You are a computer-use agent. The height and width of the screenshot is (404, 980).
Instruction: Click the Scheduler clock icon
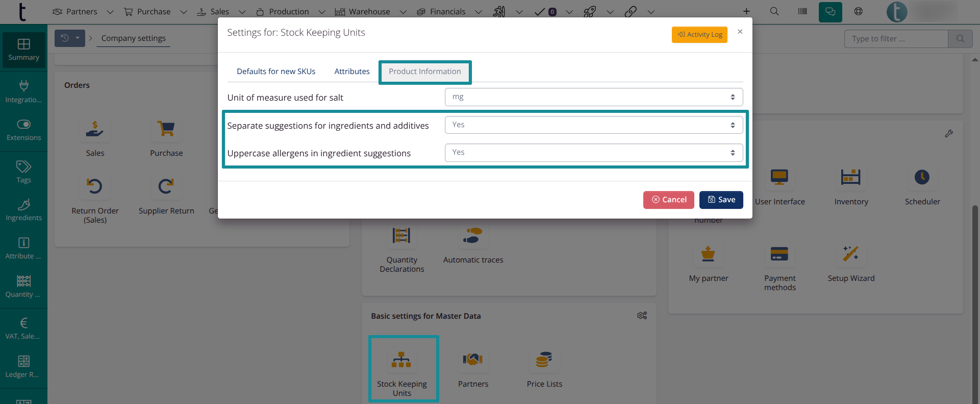[922, 178]
